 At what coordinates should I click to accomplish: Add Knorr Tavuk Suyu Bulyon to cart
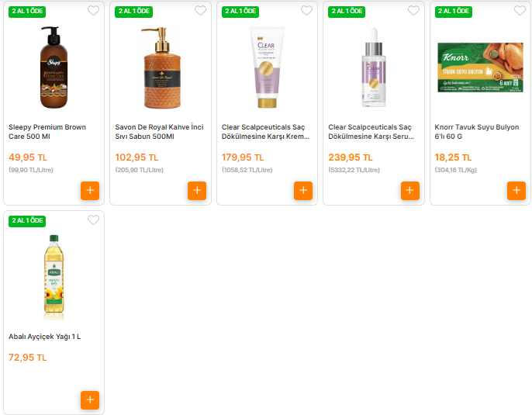tap(516, 190)
